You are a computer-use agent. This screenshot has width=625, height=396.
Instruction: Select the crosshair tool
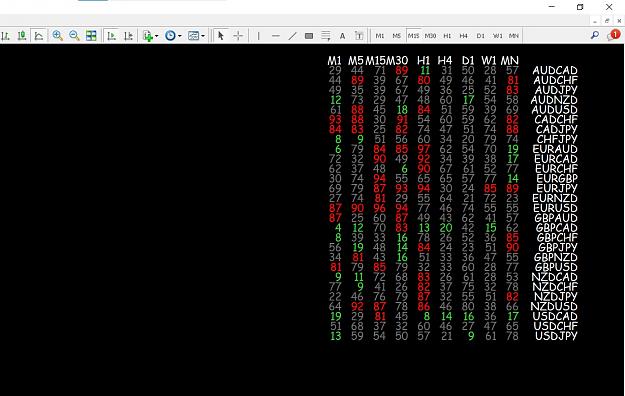pos(238,36)
